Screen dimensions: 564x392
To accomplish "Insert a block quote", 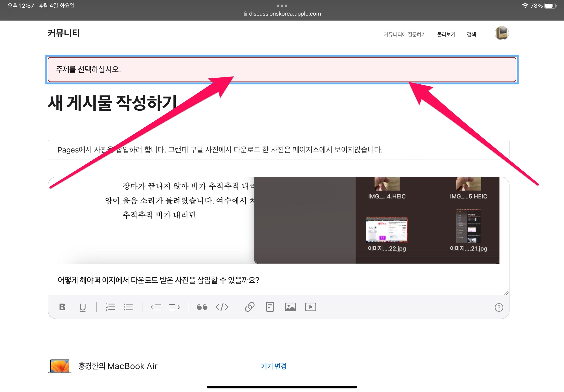I will tap(202, 307).
